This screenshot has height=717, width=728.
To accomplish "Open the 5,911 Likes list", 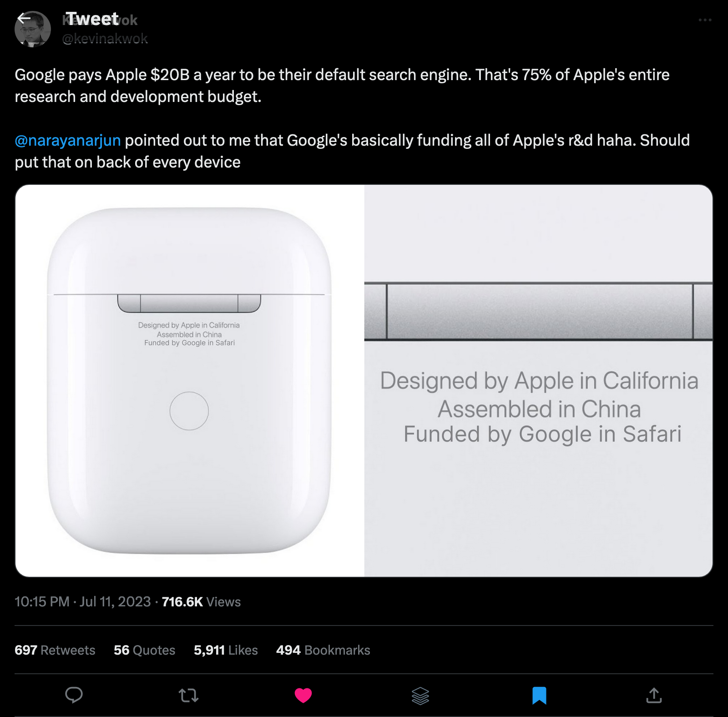I will coord(226,650).
